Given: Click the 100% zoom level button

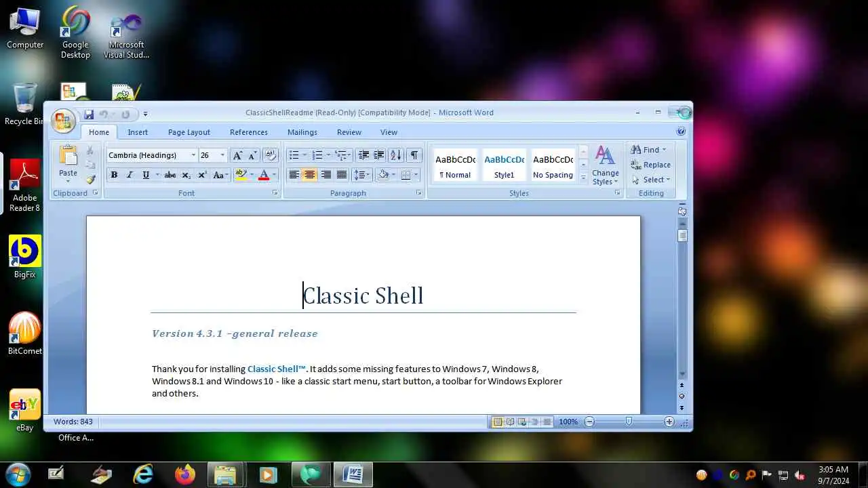Looking at the screenshot, I should pyautogui.click(x=568, y=422).
